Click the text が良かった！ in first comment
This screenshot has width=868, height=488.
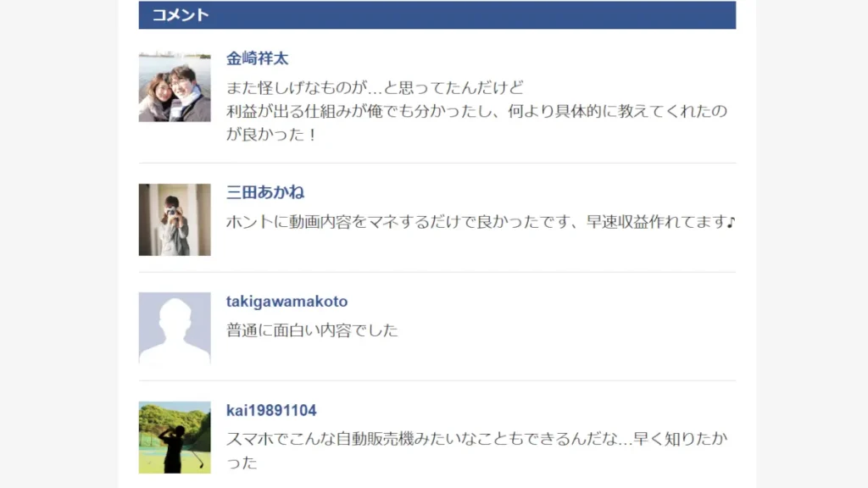click(271, 135)
